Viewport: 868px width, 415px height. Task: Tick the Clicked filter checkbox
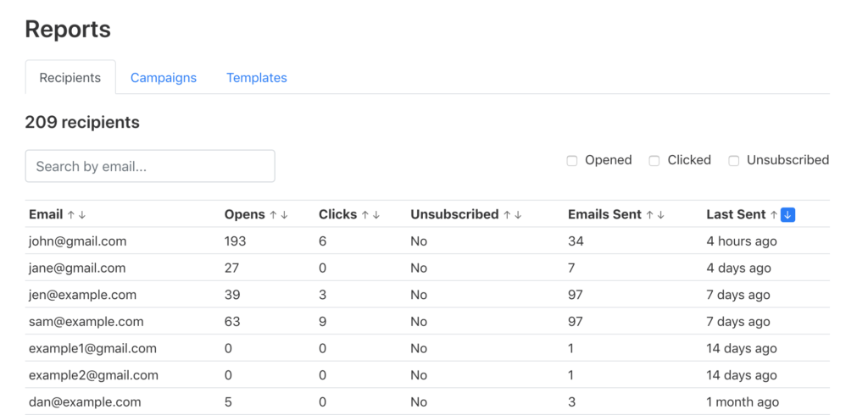point(654,161)
